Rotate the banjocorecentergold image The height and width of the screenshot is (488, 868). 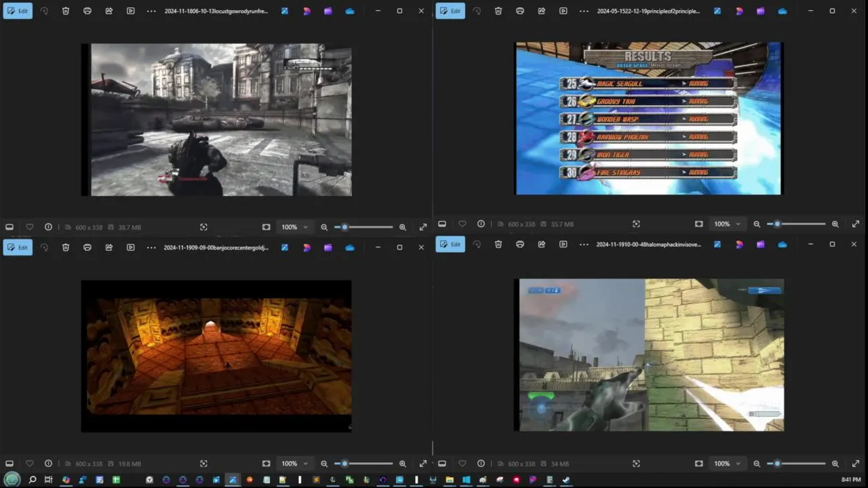click(44, 247)
